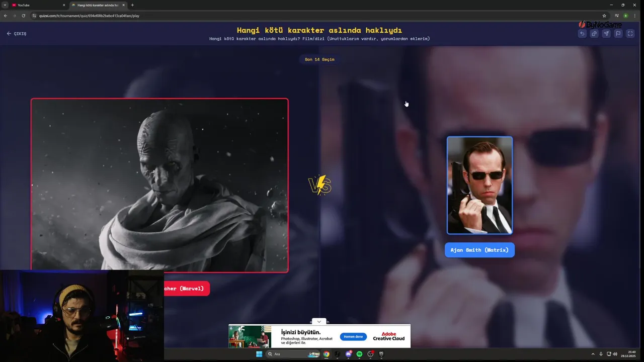The image size is (644, 362).
Task: Click the quiz subtitle description text
Action: pos(319,39)
